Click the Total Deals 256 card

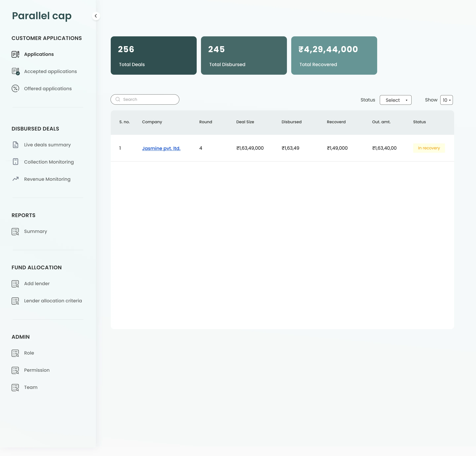pyautogui.click(x=154, y=56)
